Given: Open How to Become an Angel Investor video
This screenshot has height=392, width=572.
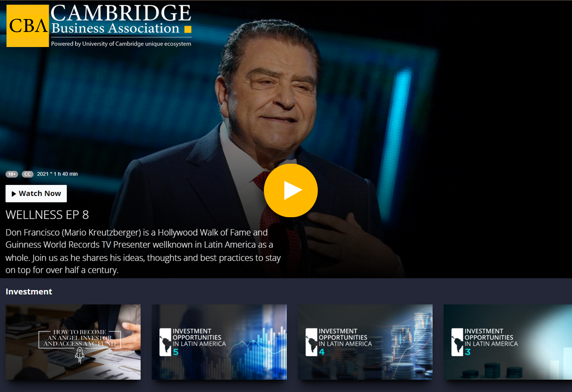Looking at the screenshot, I should (x=73, y=342).
